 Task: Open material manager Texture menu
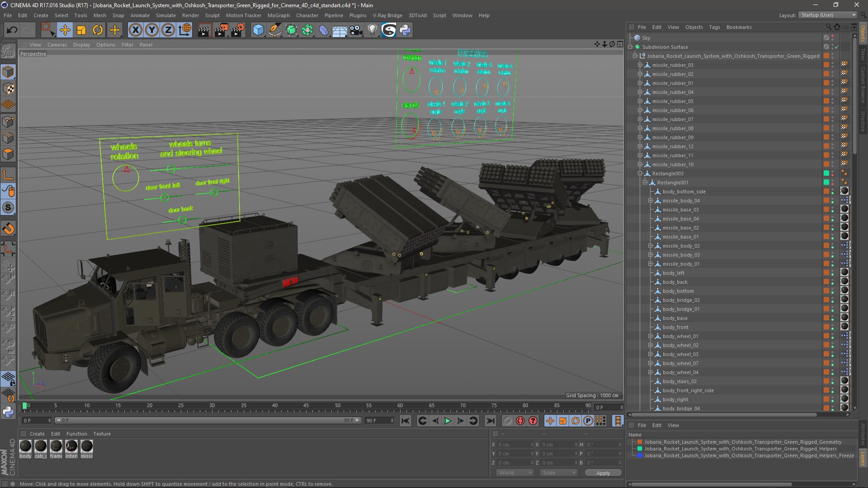coord(102,434)
